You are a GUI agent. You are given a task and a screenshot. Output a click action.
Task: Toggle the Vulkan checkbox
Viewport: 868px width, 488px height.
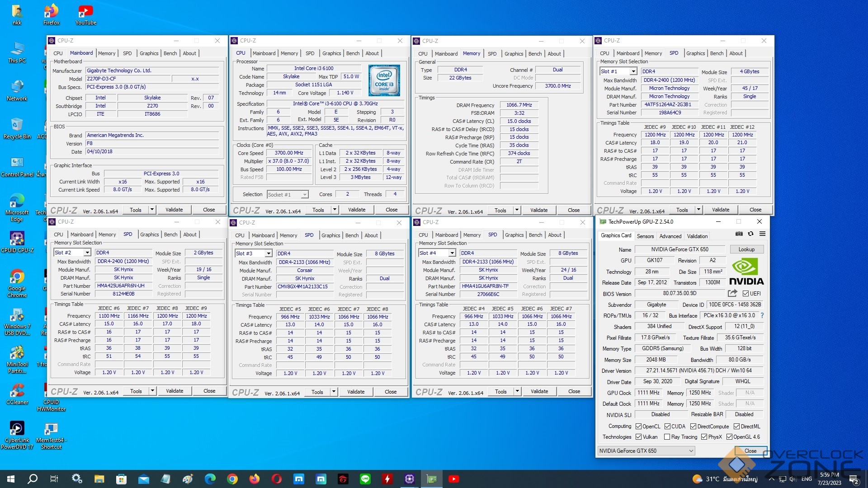[638, 437]
